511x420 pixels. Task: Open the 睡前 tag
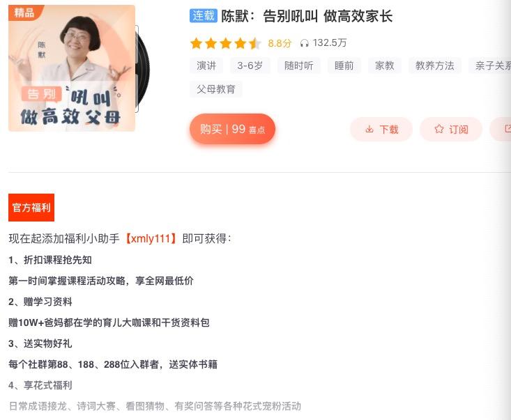tap(344, 65)
